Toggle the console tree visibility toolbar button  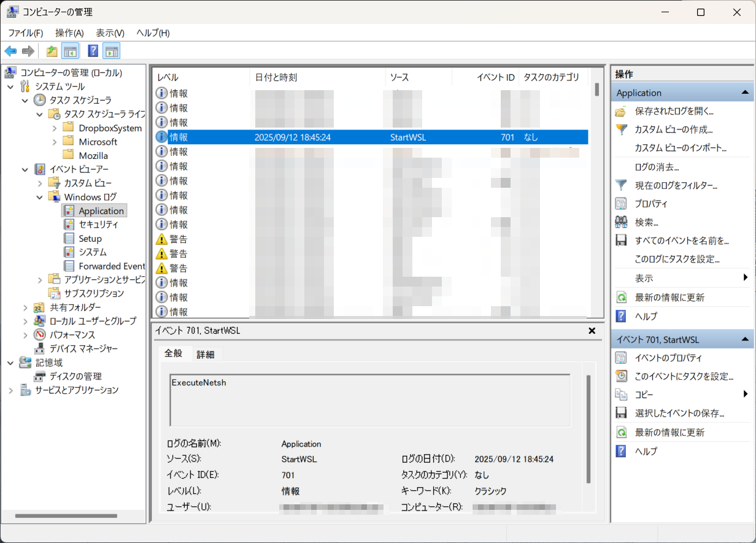71,51
